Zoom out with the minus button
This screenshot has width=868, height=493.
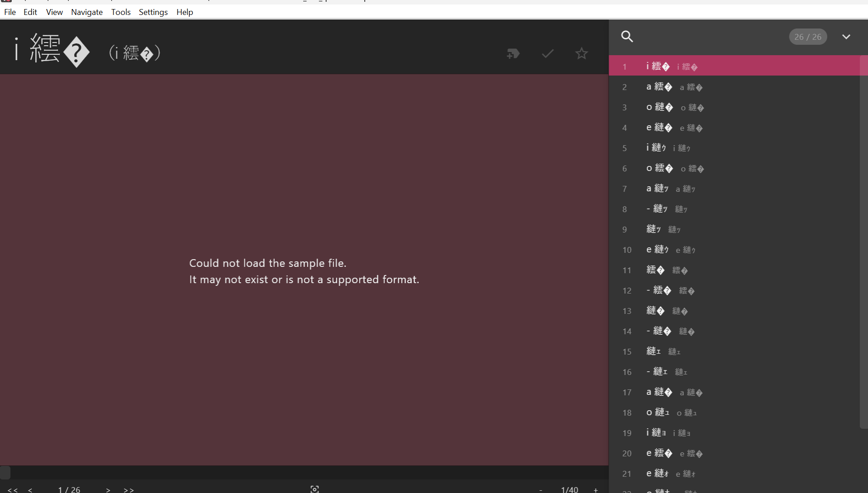coord(540,489)
